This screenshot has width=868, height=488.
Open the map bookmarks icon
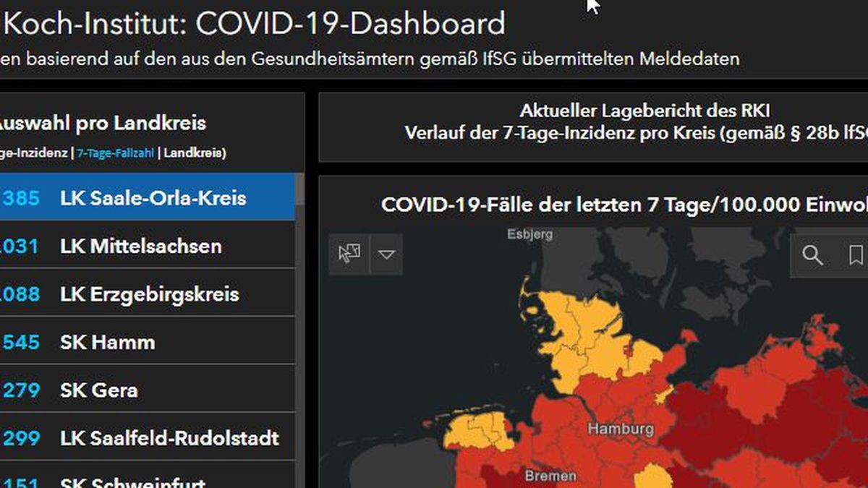point(855,254)
